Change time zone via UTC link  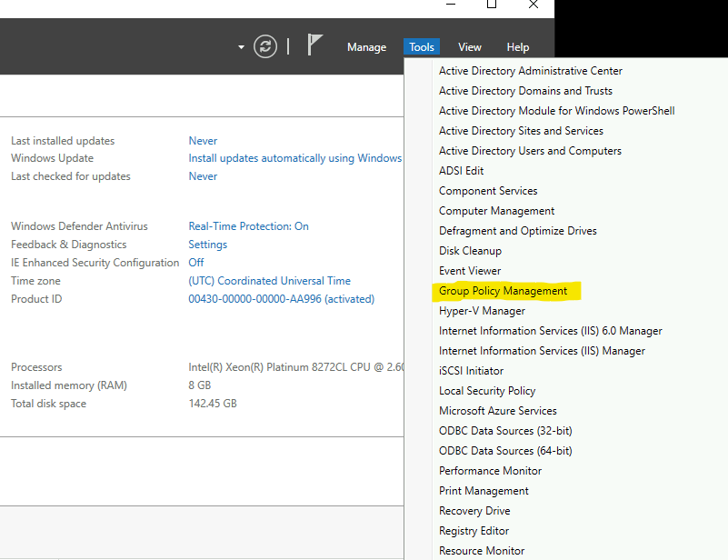click(269, 281)
